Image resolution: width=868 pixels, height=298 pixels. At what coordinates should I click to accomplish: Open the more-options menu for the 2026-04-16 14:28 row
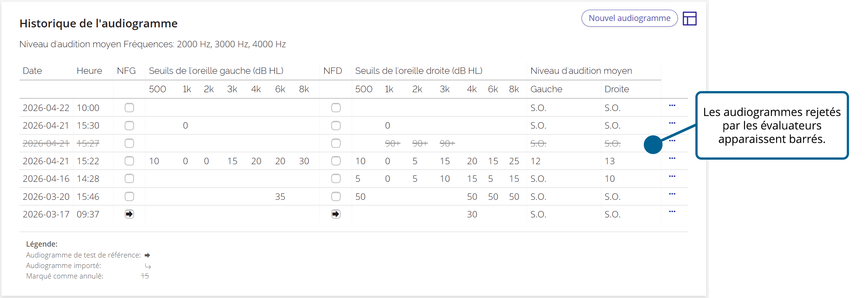coord(672,176)
